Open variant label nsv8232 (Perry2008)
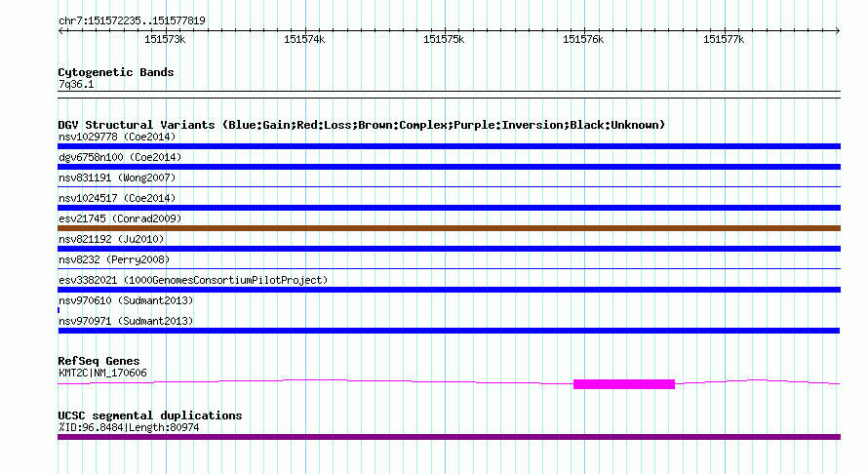The image size is (868, 474). [114, 259]
